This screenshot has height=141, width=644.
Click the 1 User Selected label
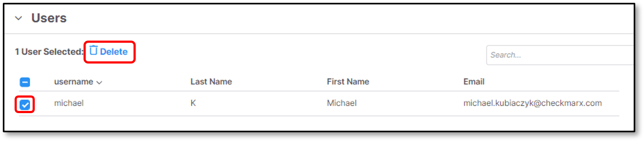pyautogui.click(x=49, y=52)
